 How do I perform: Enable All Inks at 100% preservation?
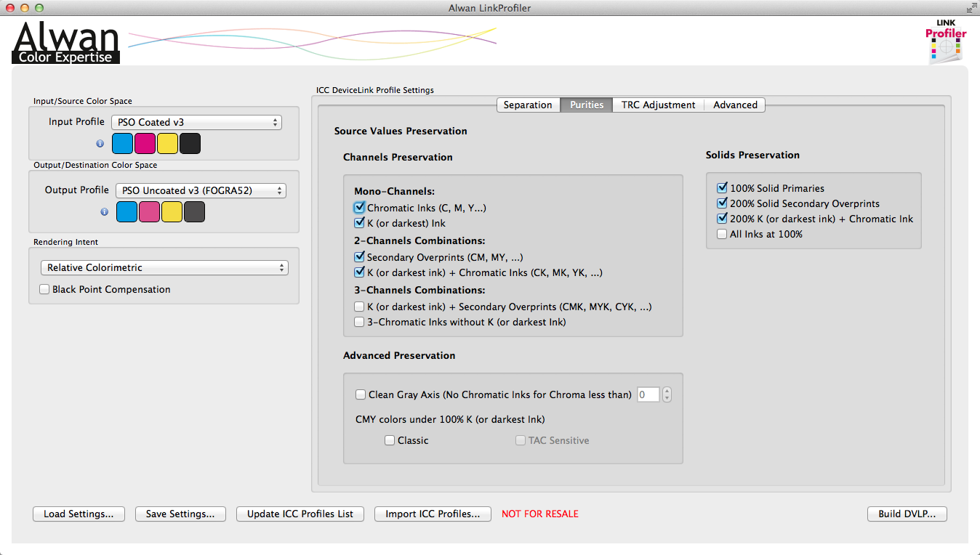(x=722, y=233)
